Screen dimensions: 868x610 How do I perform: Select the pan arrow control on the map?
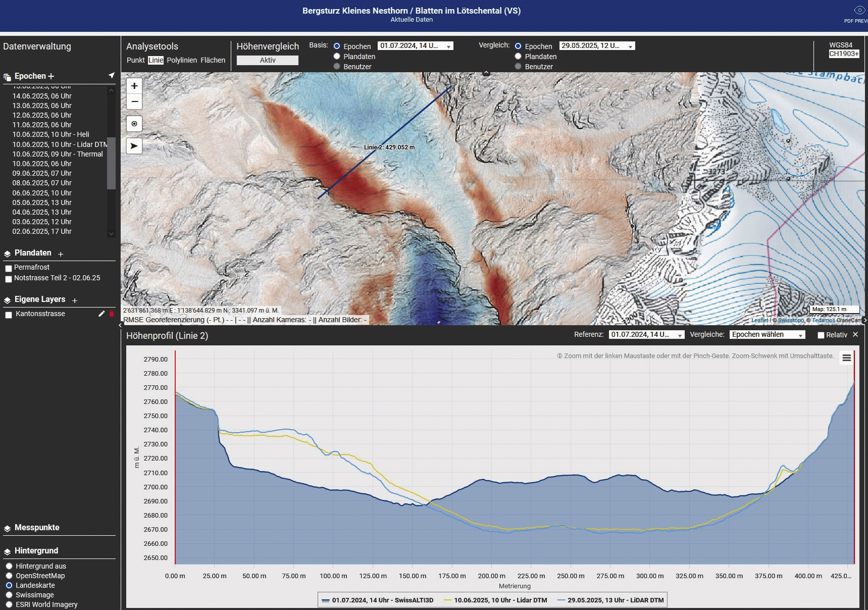[134, 146]
